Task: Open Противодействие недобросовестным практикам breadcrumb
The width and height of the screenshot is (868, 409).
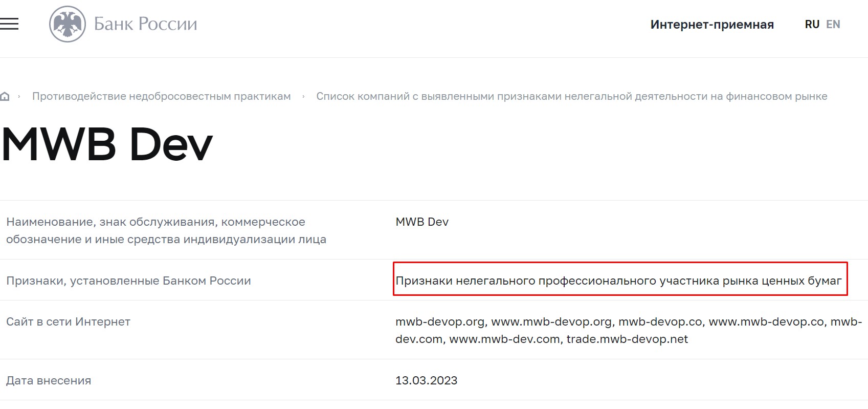Action: click(x=161, y=96)
